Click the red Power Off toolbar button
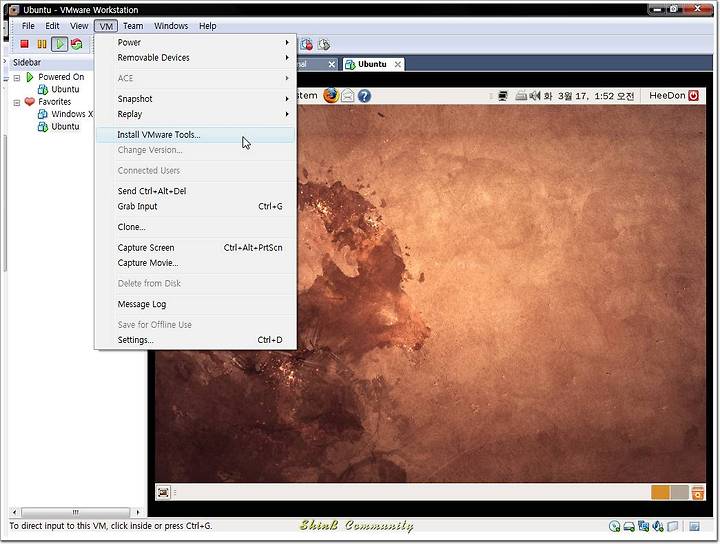The height and width of the screenshot is (544, 720). pyautogui.click(x=24, y=44)
